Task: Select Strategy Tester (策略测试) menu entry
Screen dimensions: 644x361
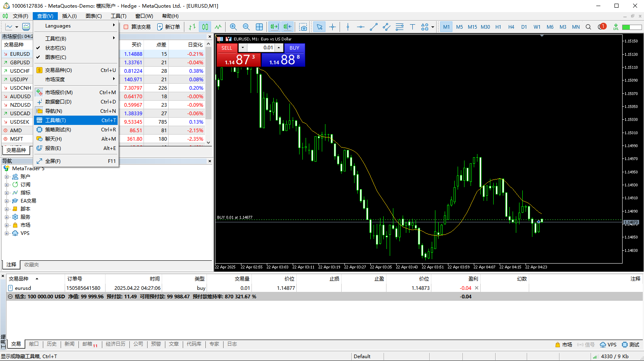Action: coord(76,129)
